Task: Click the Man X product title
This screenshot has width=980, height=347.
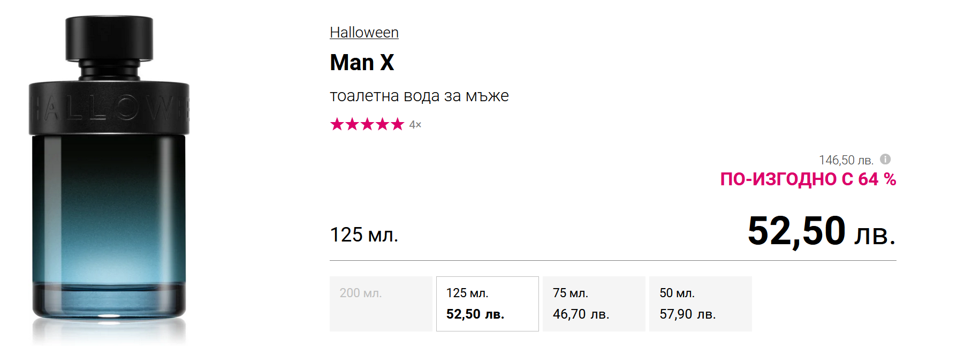Action: [362, 63]
